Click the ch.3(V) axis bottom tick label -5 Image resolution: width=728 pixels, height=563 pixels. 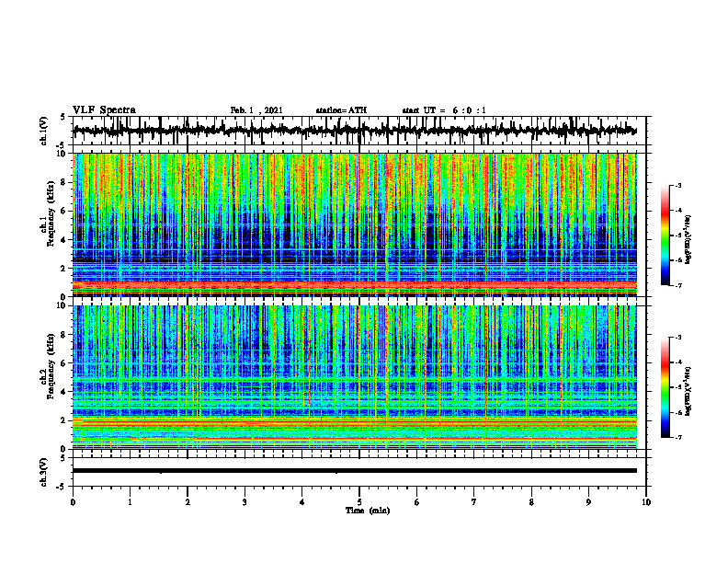pyautogui.click(x=61, y=487)
